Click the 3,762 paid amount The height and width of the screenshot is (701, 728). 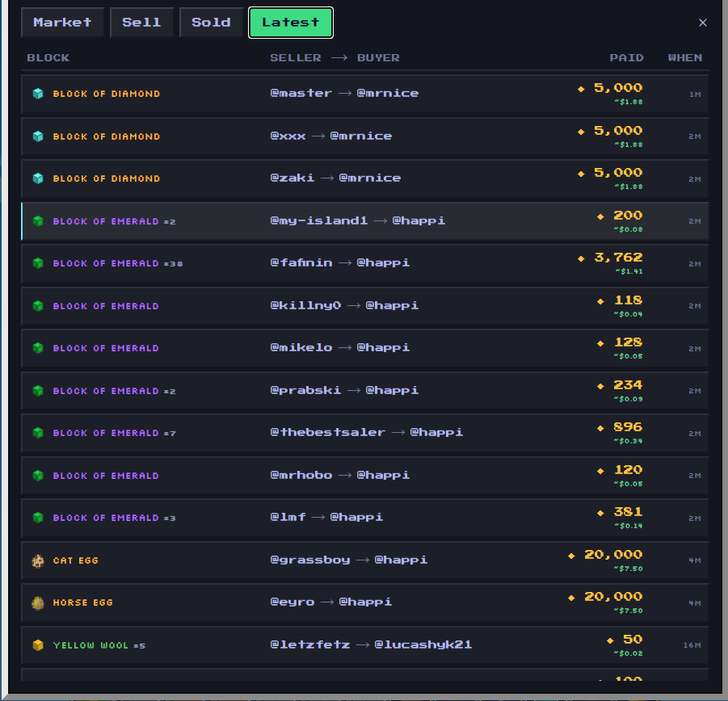point(618,258)
